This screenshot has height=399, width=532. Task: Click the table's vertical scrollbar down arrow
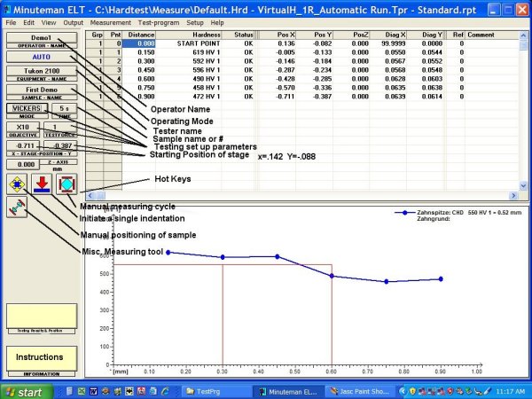[x=523, y=185]
